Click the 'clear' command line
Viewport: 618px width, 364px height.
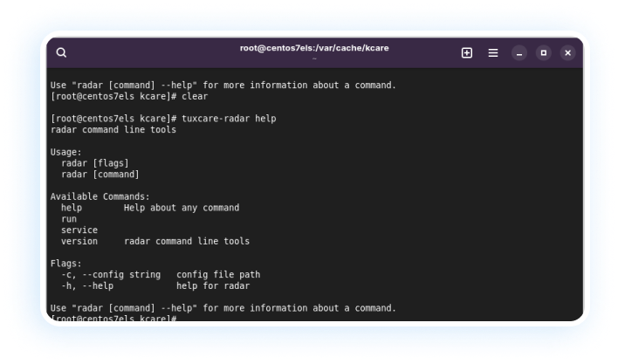point(129,97)
